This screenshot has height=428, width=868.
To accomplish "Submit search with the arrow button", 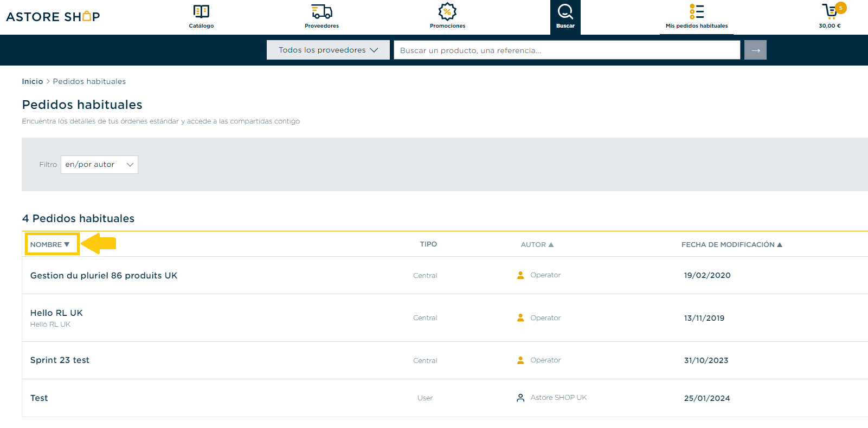I will 755,50.
